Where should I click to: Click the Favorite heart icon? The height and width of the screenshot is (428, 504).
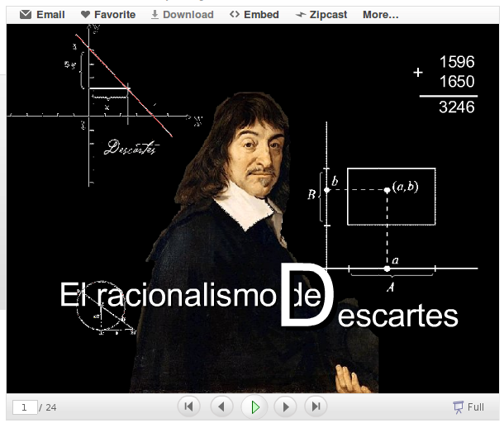[85, 15]
